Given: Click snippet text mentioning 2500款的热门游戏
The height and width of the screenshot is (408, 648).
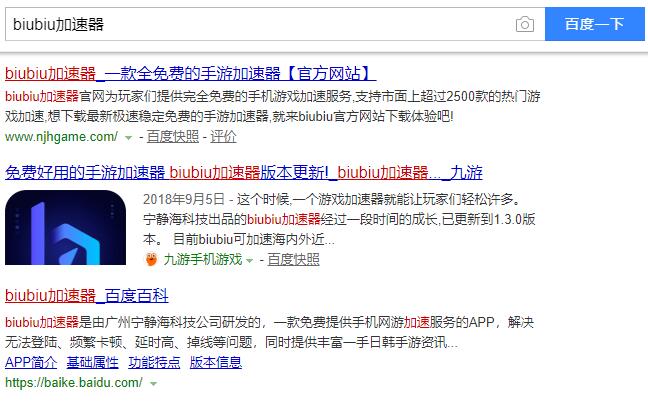Looking at the screenshot, I should click(493, 96).
